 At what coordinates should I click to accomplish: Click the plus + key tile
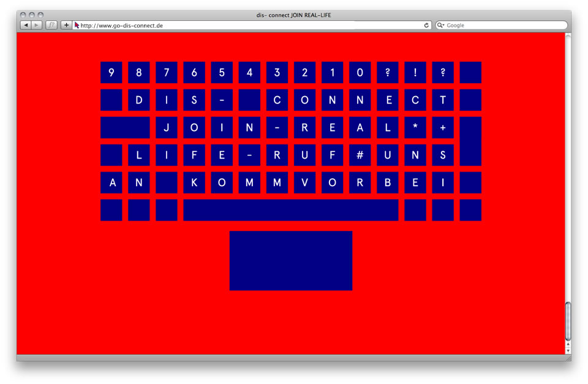click(x=443, y=127)
